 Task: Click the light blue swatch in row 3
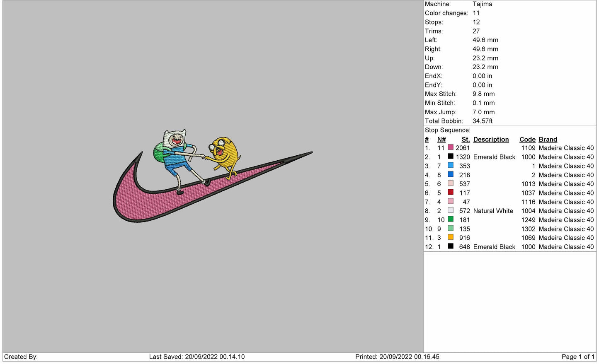point(450,166)
